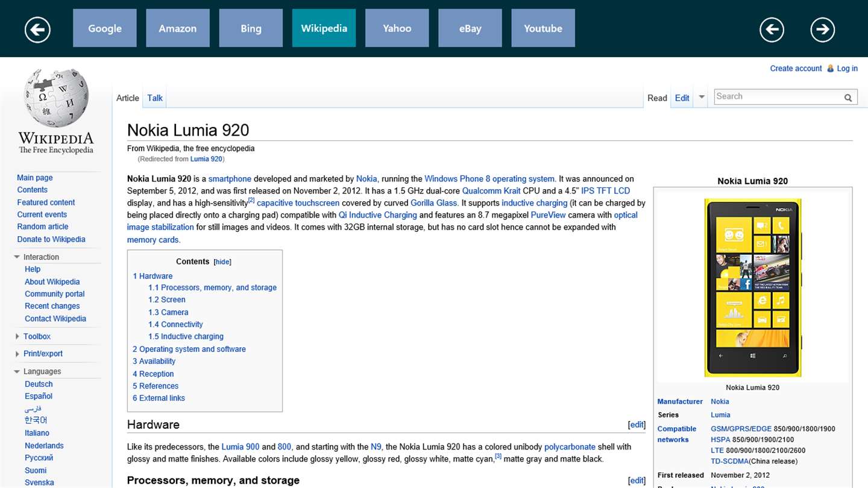Open the Qualcomm Krait link
This screenshot has height=488, width=868.
tap(491, 191)
